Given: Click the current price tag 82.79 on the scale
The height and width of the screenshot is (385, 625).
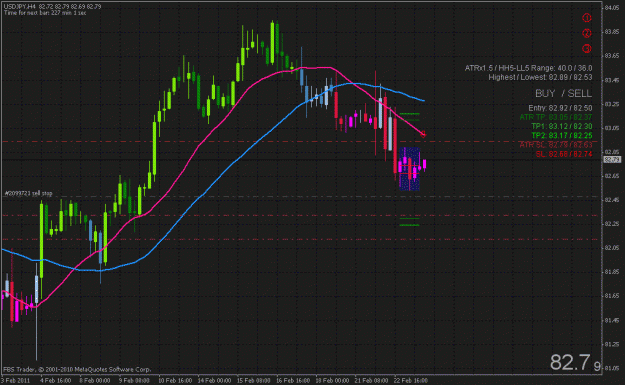Looking at the screenshot, I should pos(612,159).
